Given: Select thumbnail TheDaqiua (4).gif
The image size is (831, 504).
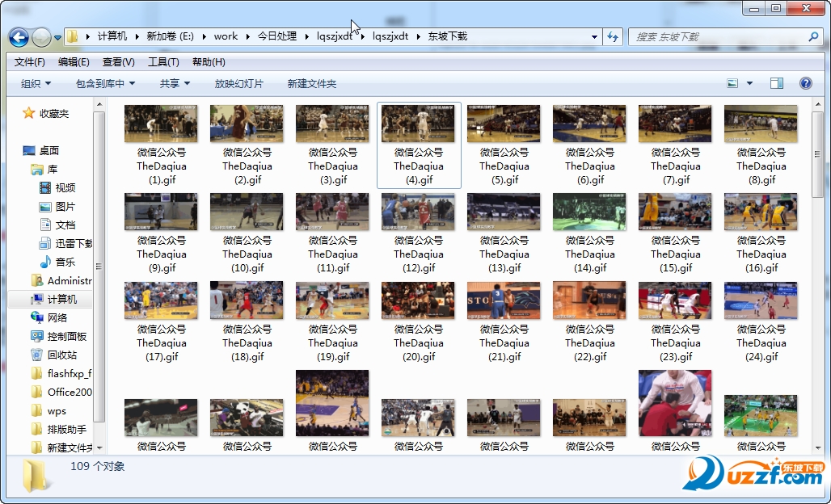Looking at the screenshot, I should point(418,124).
